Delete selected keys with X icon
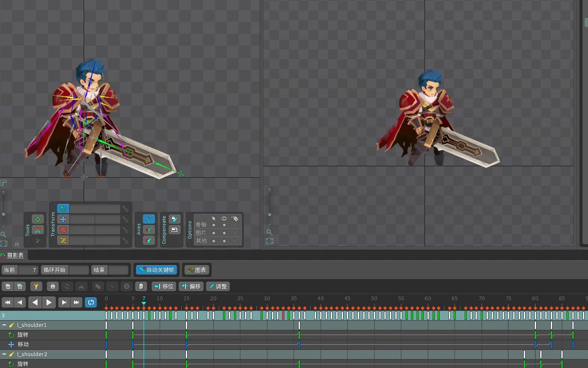 pyautogui.click(x=126, y=286)
